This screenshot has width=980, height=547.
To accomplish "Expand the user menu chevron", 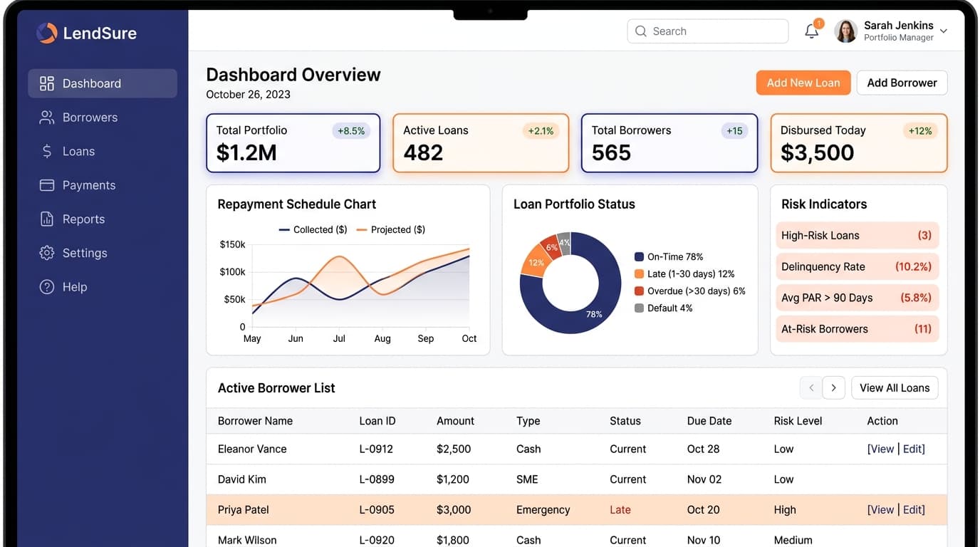I will (944, 31).
